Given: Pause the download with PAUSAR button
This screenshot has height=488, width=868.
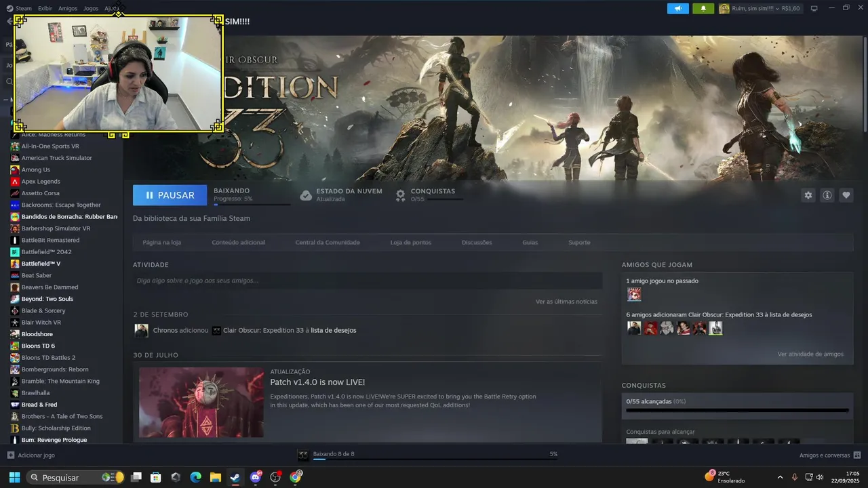Looking at the screenshot, I should click(170, 195).
